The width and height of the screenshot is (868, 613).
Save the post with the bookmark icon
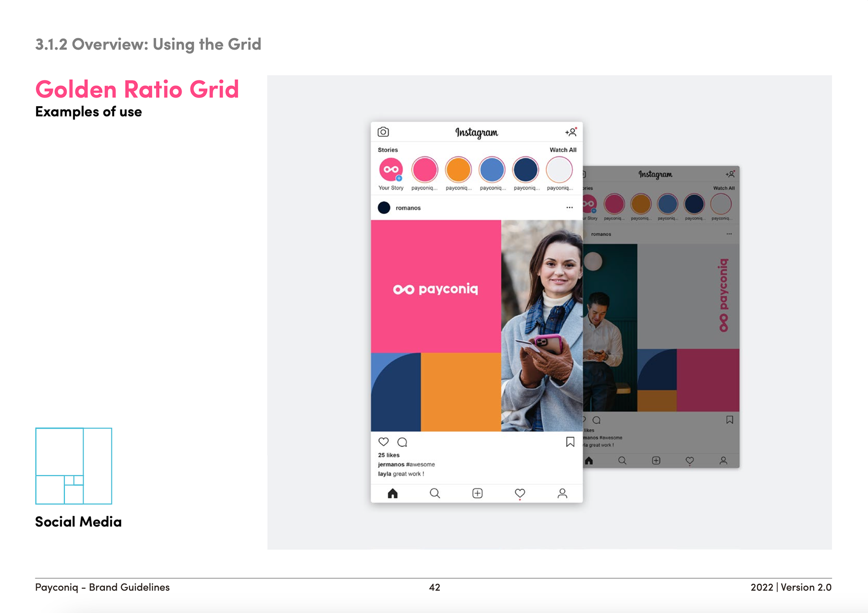point(570,442)
